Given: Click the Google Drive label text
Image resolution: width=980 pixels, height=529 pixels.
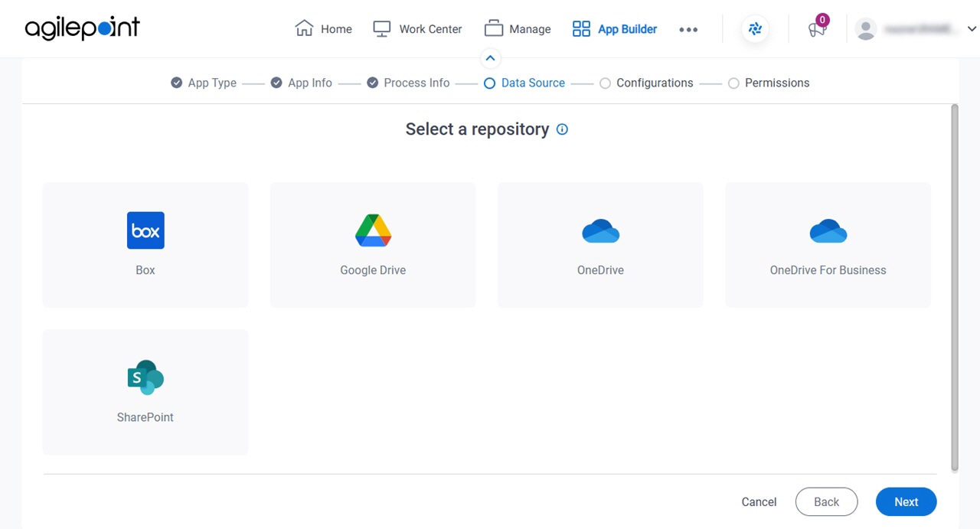Looking at the screenshot, I should [373, 270].
